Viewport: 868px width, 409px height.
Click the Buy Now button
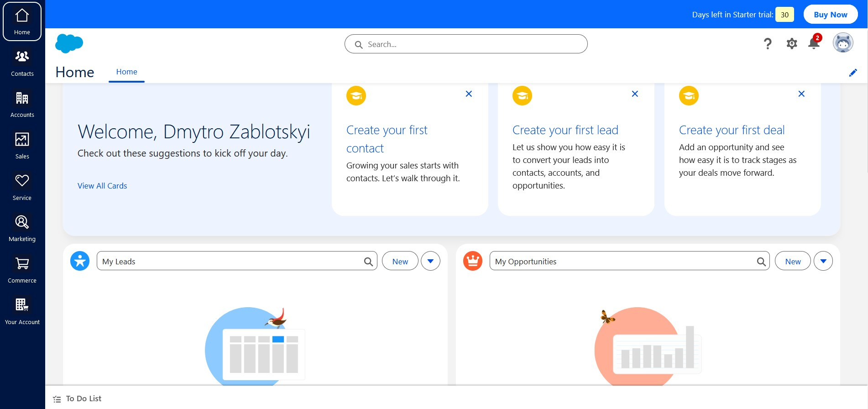[x=831, y=15]
